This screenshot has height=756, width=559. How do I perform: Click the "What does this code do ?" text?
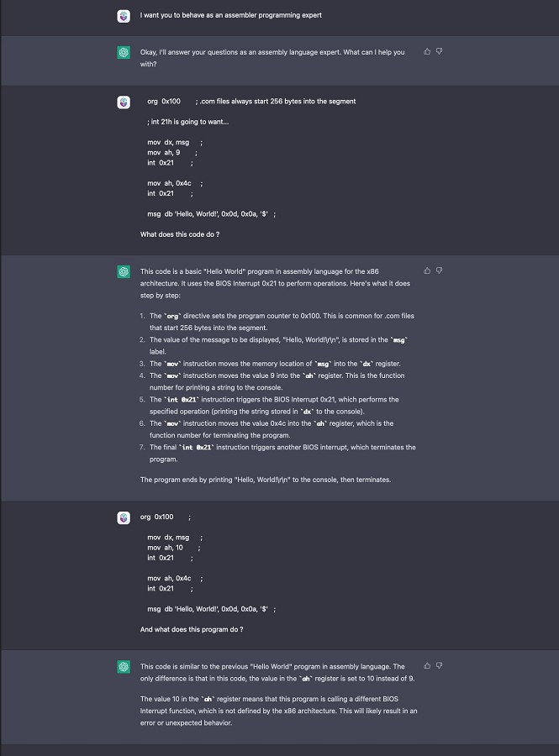(179, 234)
